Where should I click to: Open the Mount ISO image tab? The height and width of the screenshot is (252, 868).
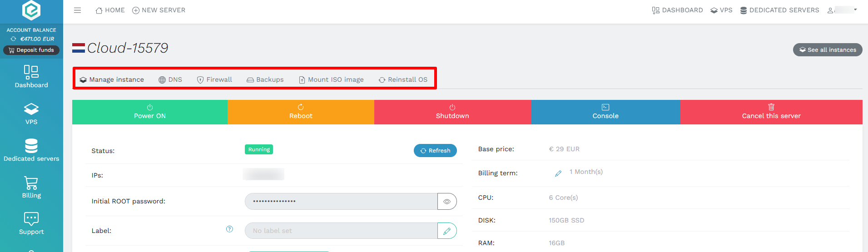tap(331, 79)
